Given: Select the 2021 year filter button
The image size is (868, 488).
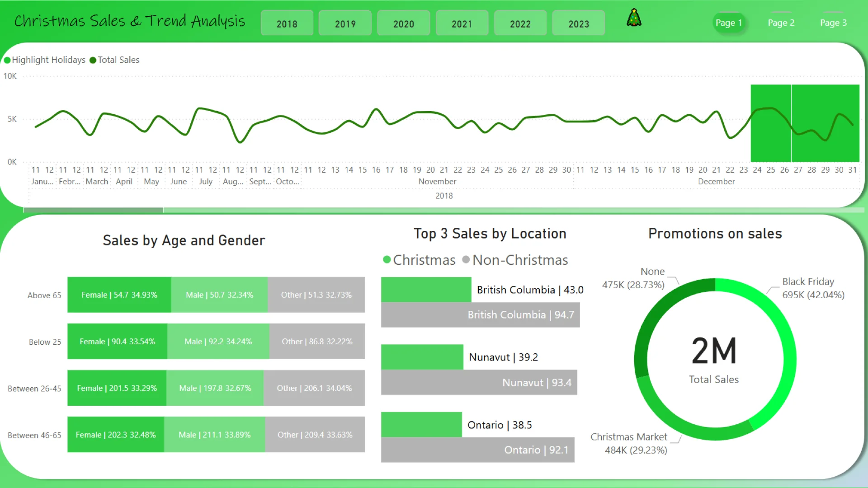Looking at the screenshot, I should coord(462,23).
